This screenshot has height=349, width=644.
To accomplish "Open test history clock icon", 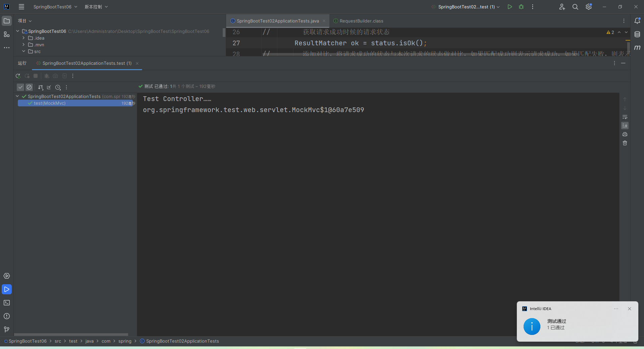I will tap(58, 87).
